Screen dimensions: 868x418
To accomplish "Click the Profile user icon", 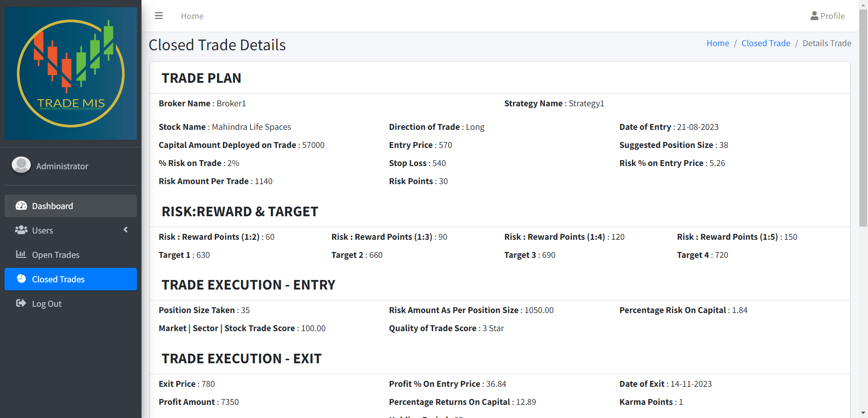I will pos(814,16).
